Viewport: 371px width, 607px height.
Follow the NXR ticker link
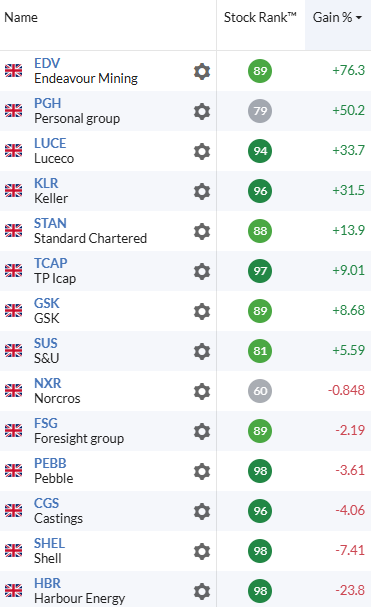pyautogui.click(x=48, y=383)
